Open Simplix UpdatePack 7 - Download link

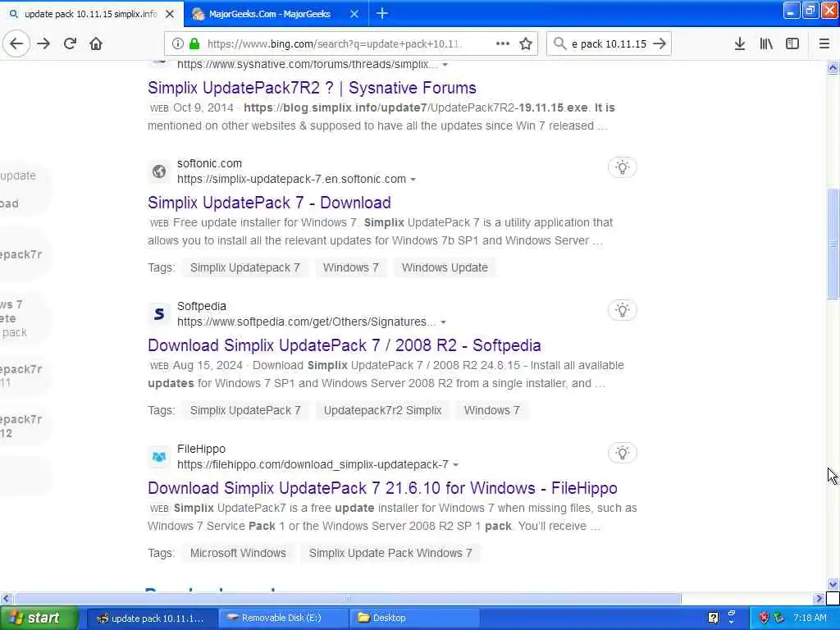pos(269,203)
